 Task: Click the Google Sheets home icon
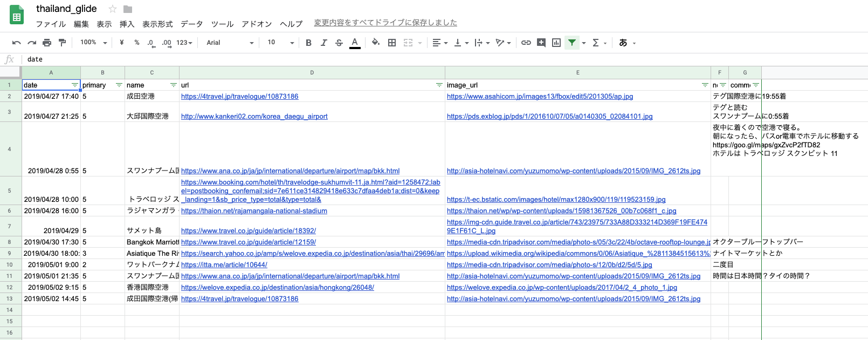(x=17, y=15)
